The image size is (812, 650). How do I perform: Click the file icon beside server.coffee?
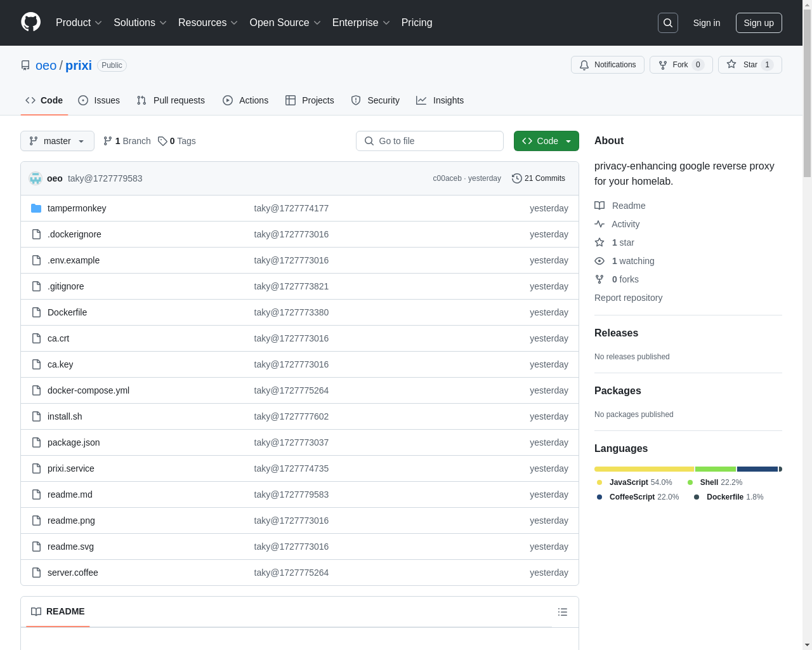pos(36,573)
